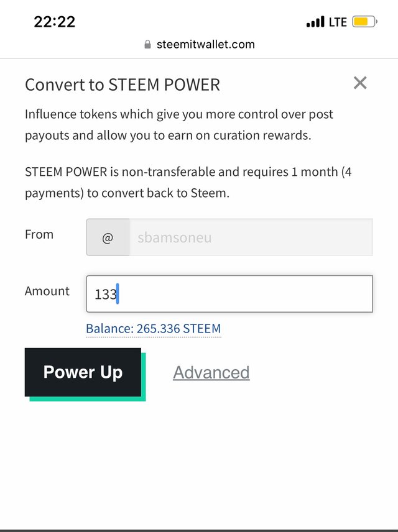
Task: Close the Convert to STEEM POWER dialog
Action: coord(360,83)
